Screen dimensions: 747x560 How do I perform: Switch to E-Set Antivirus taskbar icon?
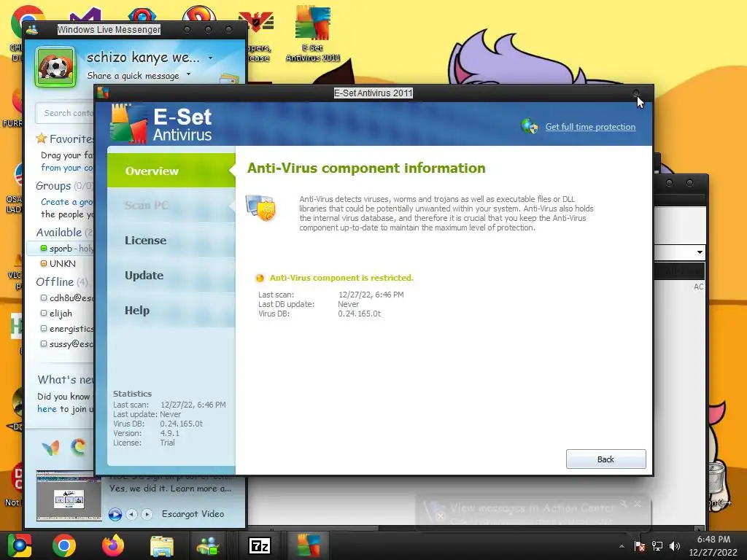tap(309, 545)
